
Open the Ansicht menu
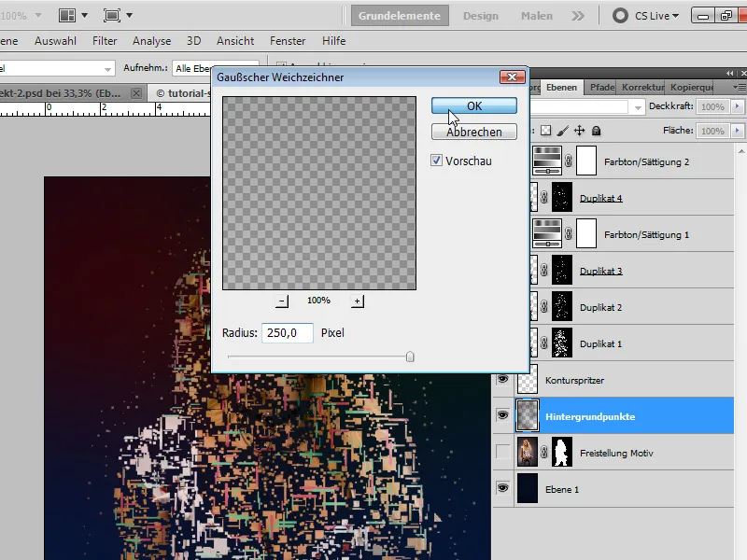coord(235,41)
